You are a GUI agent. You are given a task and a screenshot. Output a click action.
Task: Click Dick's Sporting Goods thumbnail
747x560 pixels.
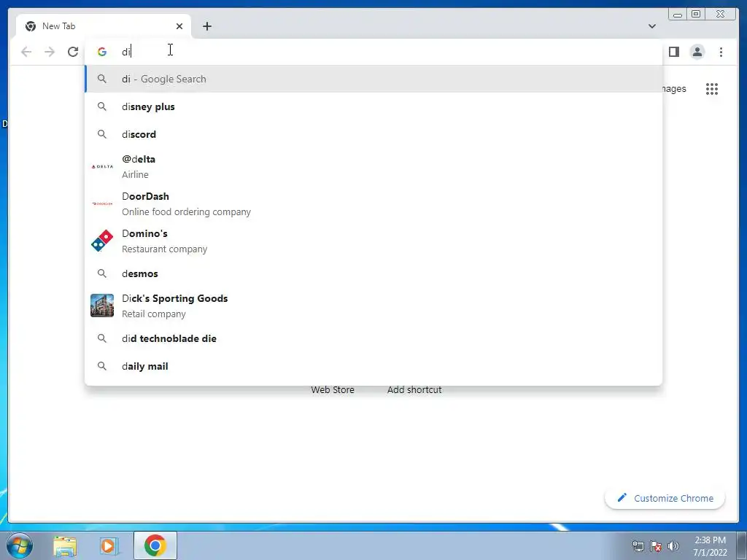[x=102, y=306]
